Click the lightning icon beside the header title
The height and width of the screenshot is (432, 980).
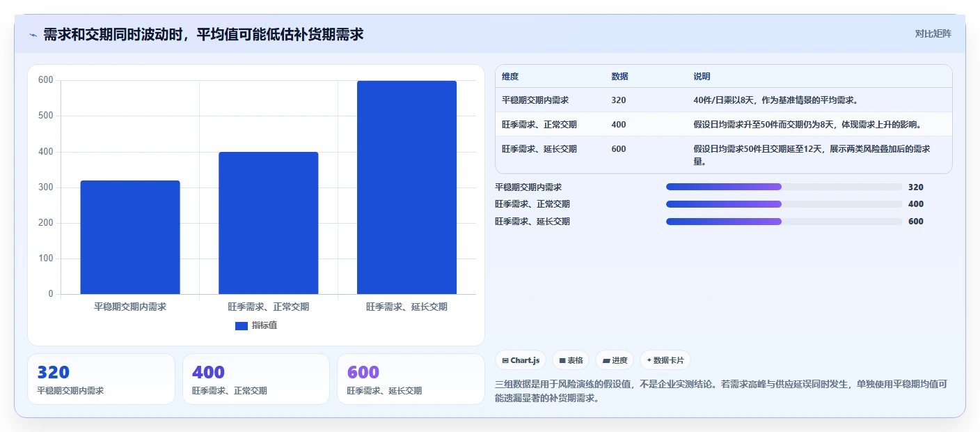(33, 34)
